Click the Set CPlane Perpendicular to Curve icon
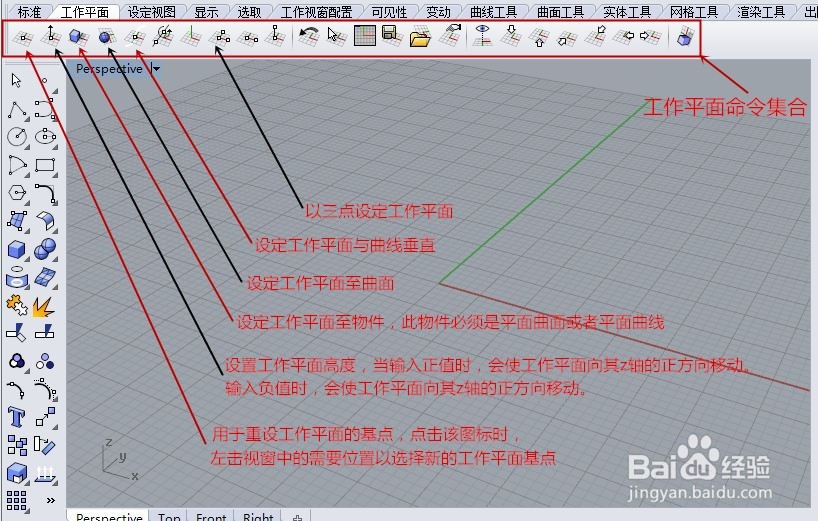This screenshot has width=818, height=521. 135,37
